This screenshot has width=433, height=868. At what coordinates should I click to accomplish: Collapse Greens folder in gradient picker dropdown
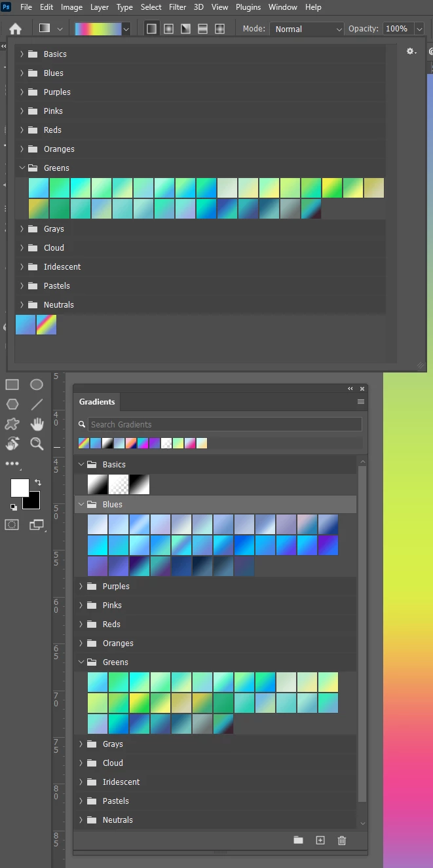pos(22,168)
